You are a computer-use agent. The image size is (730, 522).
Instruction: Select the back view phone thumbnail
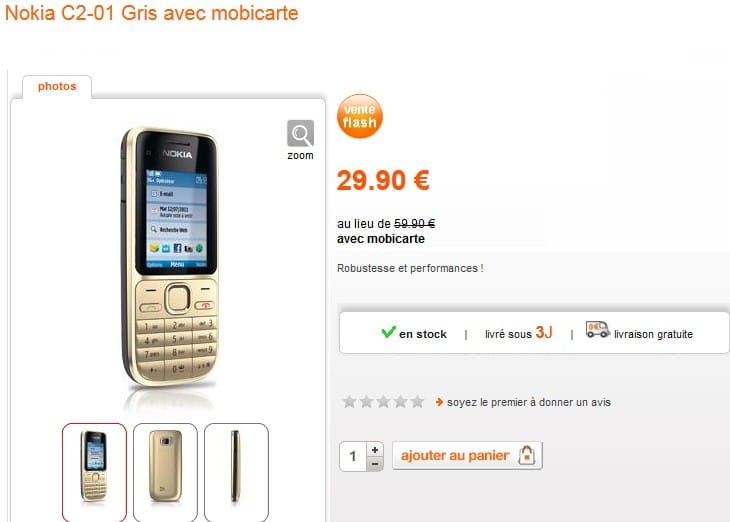(165, 472)
